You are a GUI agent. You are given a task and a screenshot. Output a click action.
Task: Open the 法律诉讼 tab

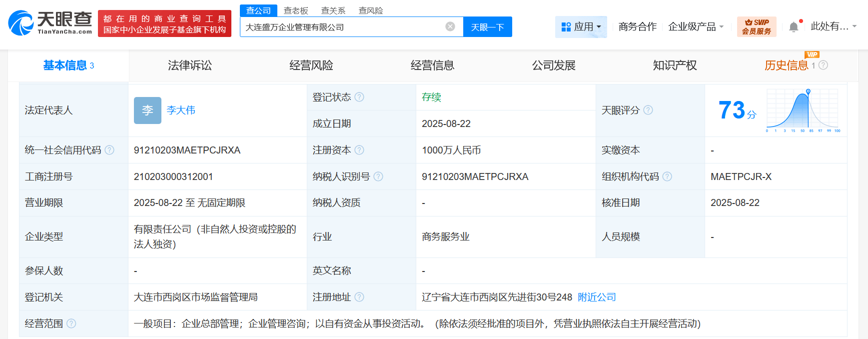click(x=190, y=65)
